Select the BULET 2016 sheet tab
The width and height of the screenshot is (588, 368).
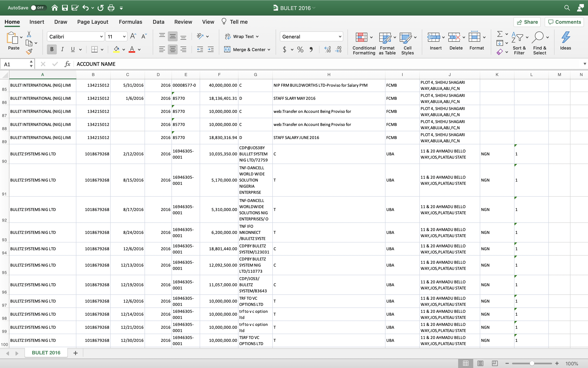[x=46, y=353]
